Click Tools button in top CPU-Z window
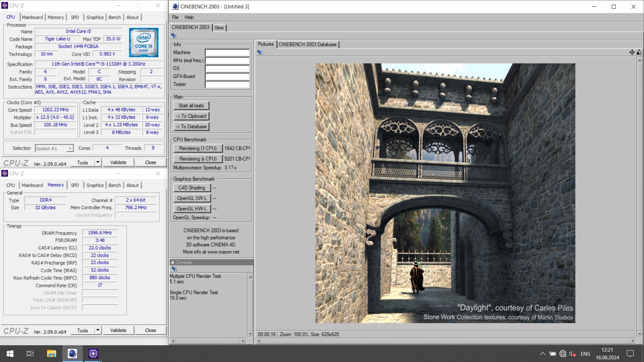644x362 pixels. click(x=83, y=162)
